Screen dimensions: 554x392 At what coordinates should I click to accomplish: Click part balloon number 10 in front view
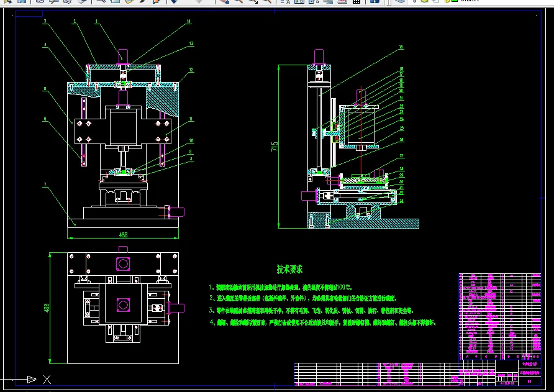(x=191, y=140)
